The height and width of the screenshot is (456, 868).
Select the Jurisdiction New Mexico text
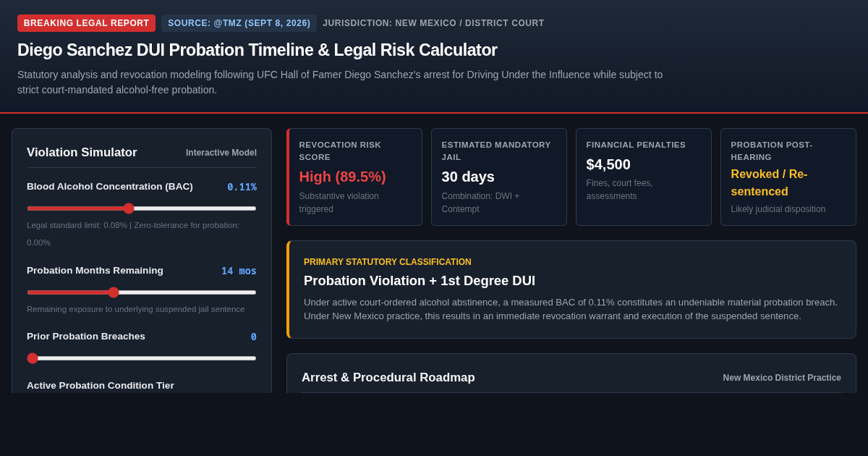tap(433, 23)
